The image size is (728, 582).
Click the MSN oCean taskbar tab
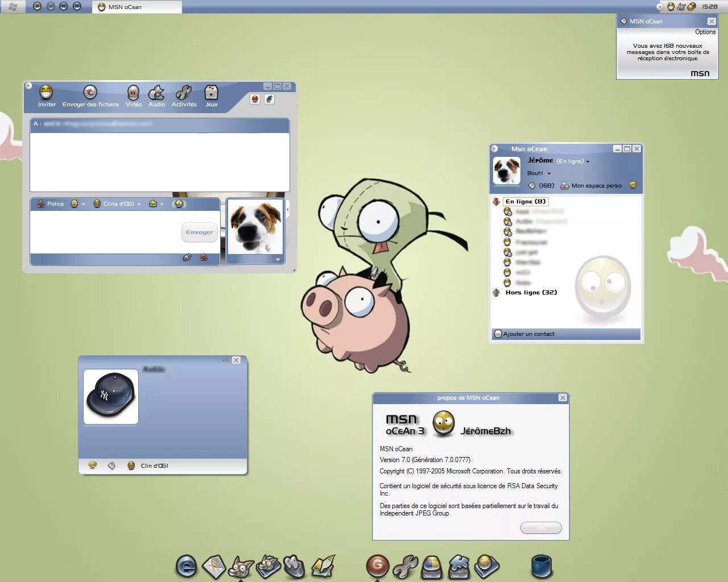136,7
